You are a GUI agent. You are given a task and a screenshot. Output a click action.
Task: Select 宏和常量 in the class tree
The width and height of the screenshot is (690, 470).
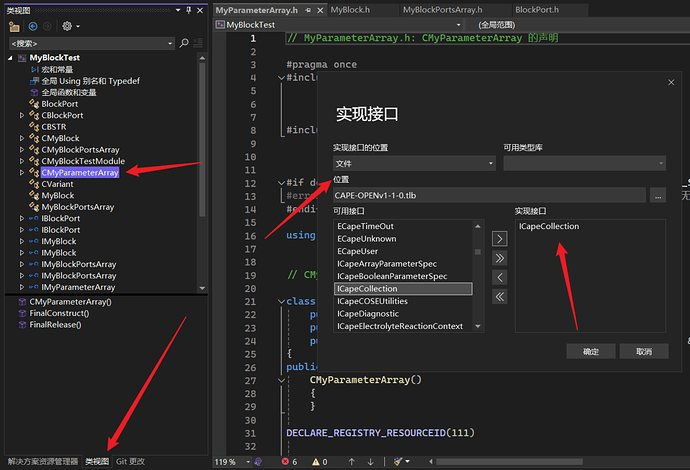(x=57, y=70)
